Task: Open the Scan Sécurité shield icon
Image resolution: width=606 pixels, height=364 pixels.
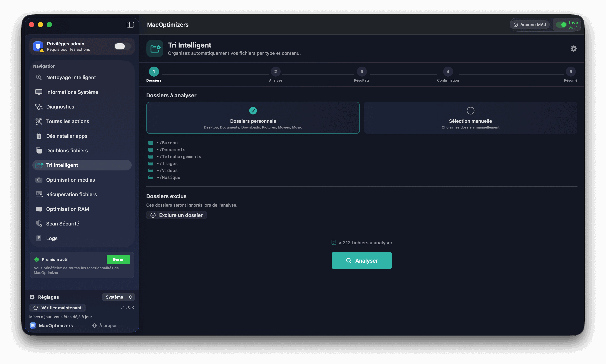Action: click(x=39, y=223)
